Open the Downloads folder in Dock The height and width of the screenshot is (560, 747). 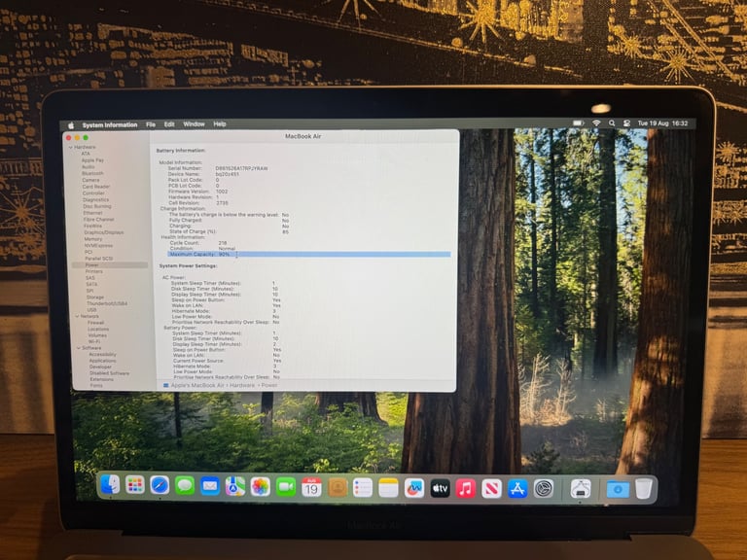pos(618,490)
